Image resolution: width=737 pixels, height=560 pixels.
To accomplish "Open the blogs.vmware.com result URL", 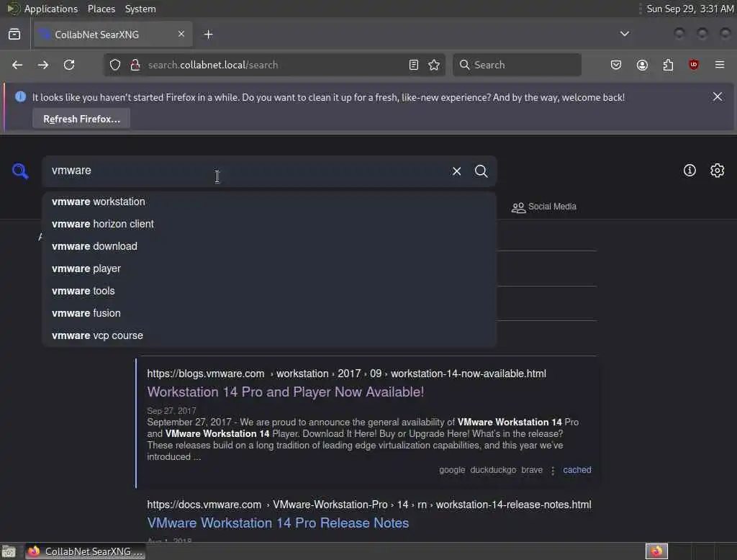I will [x=346, y=374].
